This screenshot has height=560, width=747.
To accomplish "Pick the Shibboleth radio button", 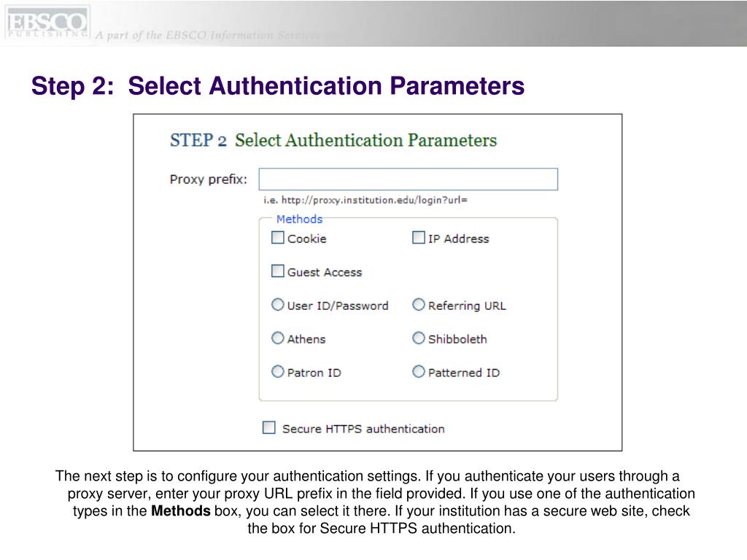I will 419,338.
